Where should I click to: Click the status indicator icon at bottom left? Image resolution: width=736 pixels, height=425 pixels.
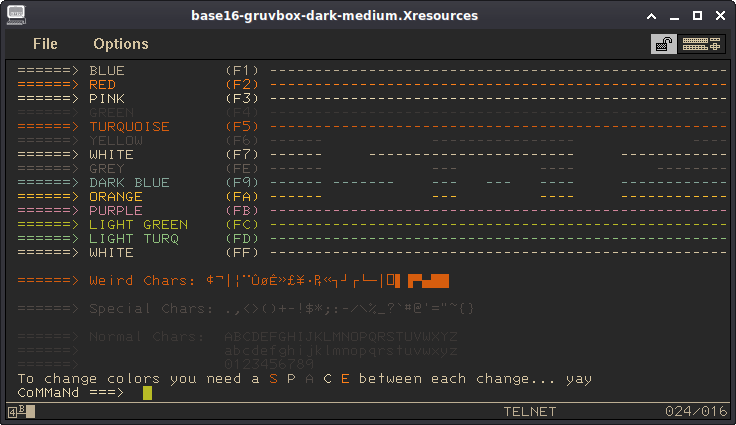[x=21, y=411]
